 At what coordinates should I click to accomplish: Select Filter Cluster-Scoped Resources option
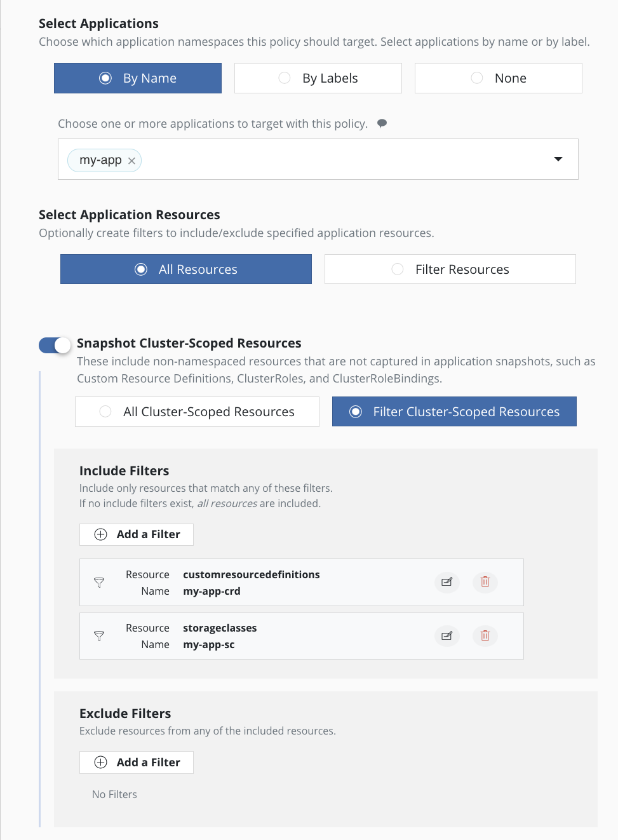(x=453, y=411)
